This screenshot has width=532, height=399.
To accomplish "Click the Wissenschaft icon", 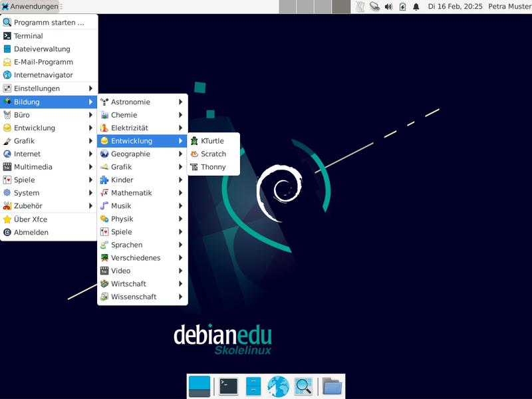I will (x=104, y=297).
